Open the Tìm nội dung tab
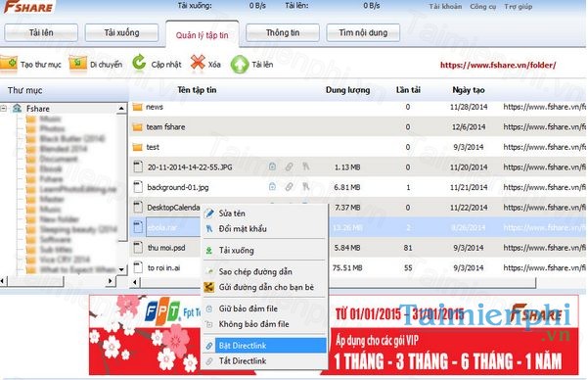Viewport: 588px width, 380px height. point(363,32)
